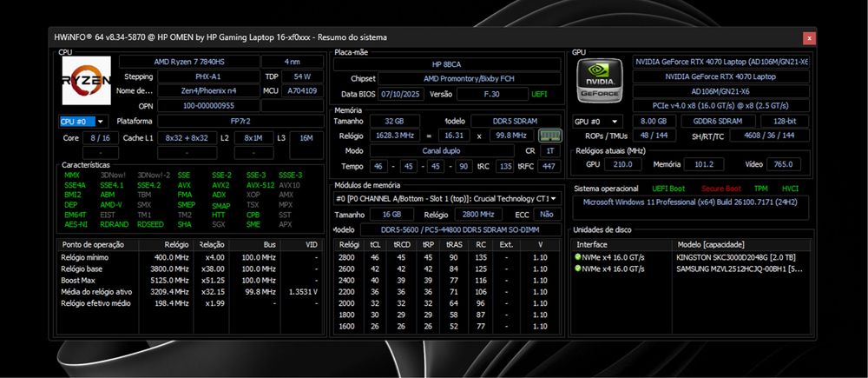The image size is (868, 378).
Task: Click the 'Modelo [capacidade]' column header
Action: [x=742, y=244]
